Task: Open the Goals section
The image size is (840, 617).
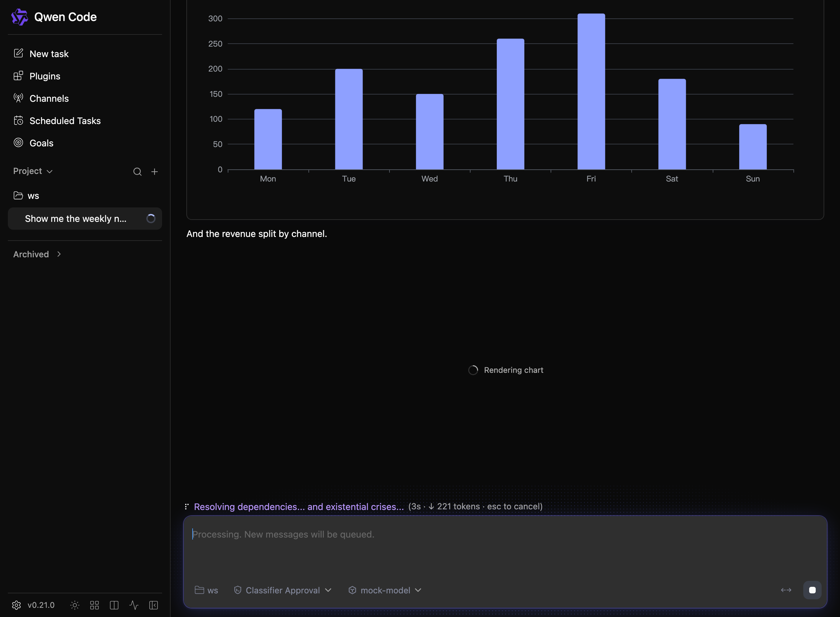Action: (x=33, y=143)
